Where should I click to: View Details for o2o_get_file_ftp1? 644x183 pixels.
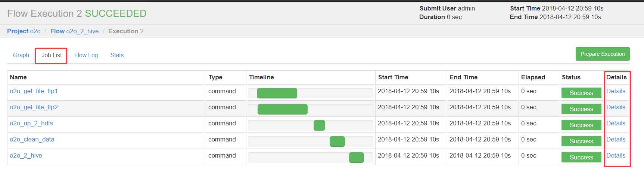[x=616, y=91]
